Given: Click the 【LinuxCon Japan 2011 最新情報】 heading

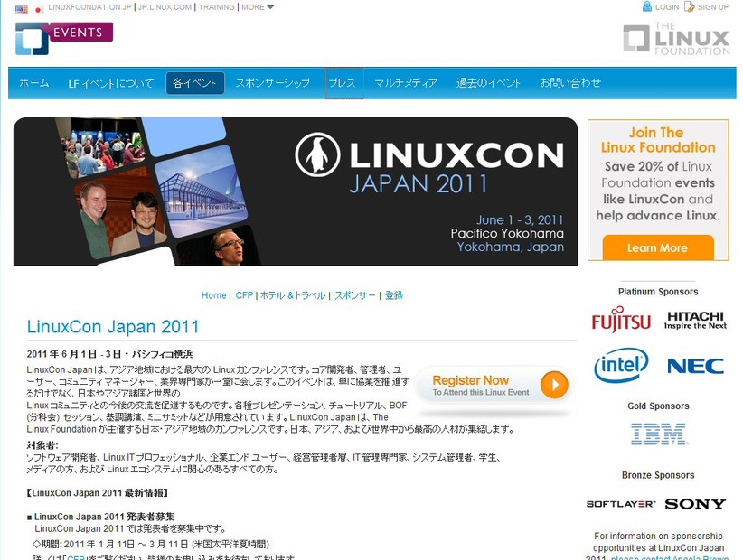Looking at the screenshot, I should pyautogui.click(x=97, y=493).
